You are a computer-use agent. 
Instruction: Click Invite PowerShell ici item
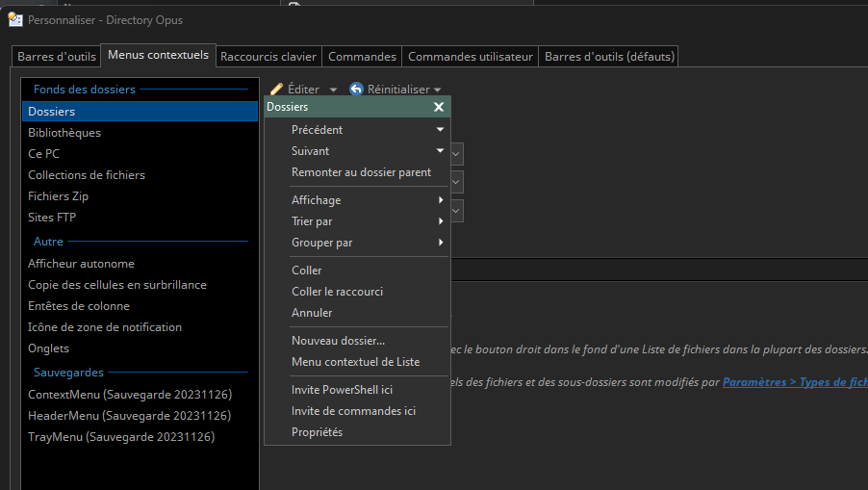pos(358,390)
